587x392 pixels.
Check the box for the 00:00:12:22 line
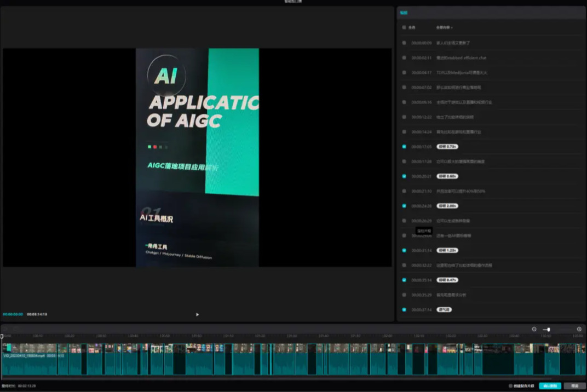coord(404,117)
